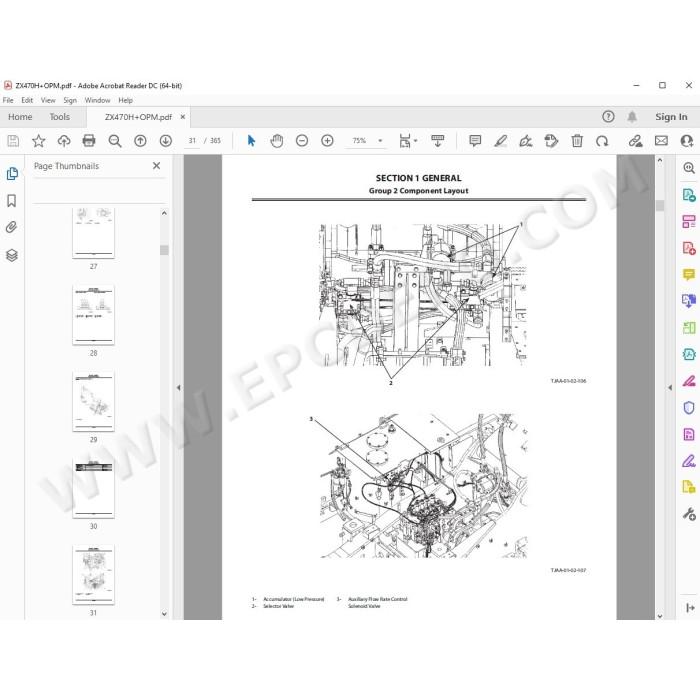Collapse left navigation pane arrow

click(x=179, y=388)
